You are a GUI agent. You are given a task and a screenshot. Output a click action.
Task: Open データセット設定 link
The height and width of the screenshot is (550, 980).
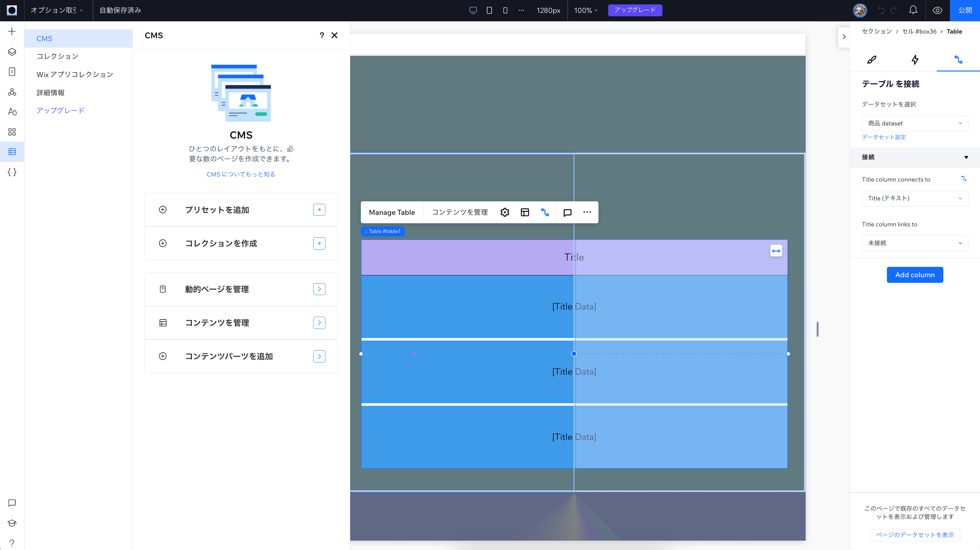point(884,137)
